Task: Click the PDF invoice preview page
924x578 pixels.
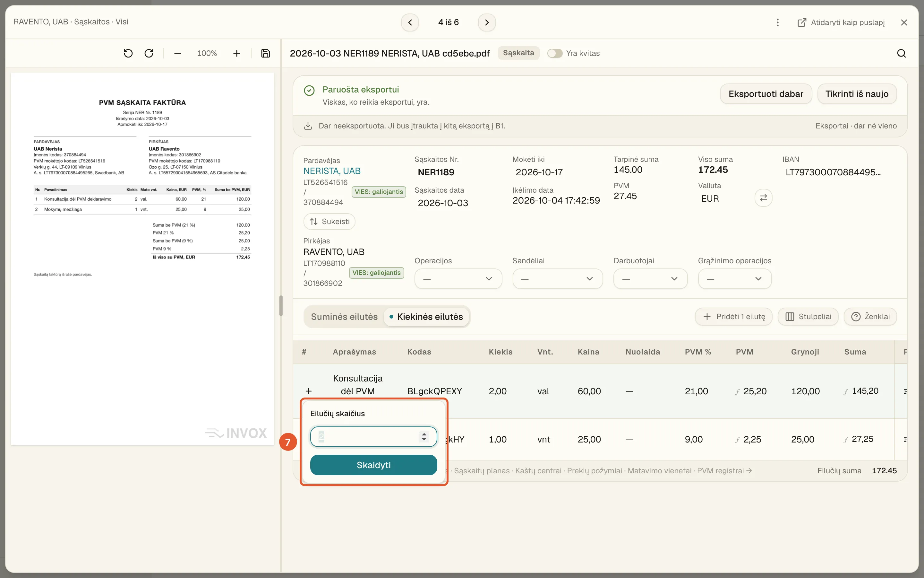Action: 142,258
